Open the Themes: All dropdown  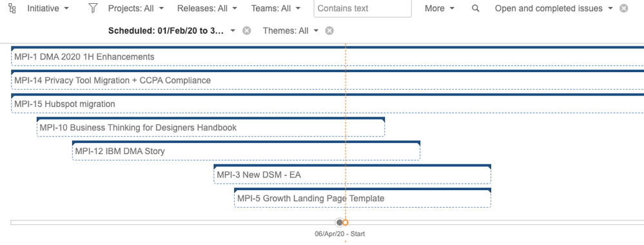pyautogui.click(x=291, y=31)
